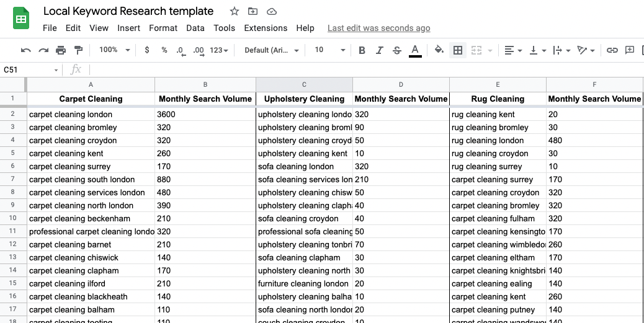Viewport: 644px width, 323px height.
Task: Open the Borders tool
Action: [x=458, y=50]
